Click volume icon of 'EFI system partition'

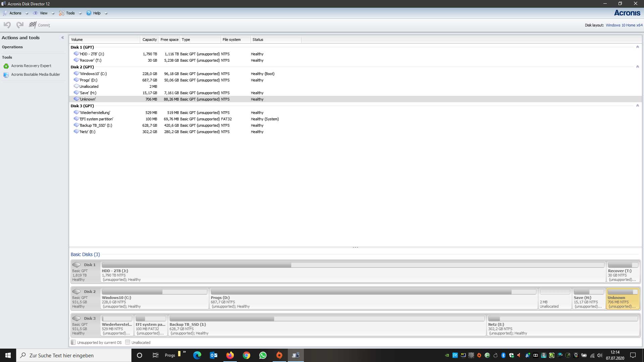(76, 119)
